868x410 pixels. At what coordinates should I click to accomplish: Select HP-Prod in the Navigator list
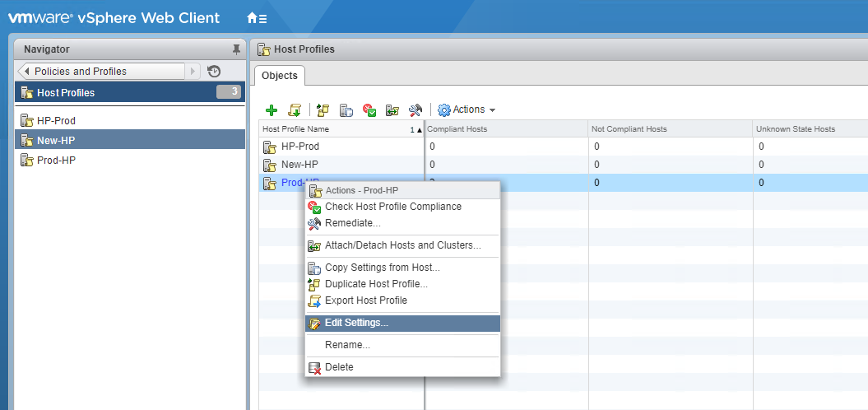pos(56,120)
